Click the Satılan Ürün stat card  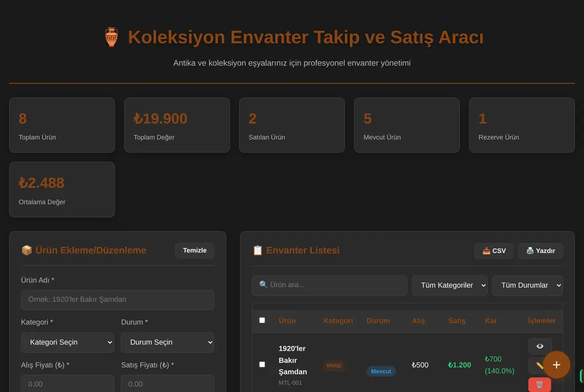(x=292, y=125)
